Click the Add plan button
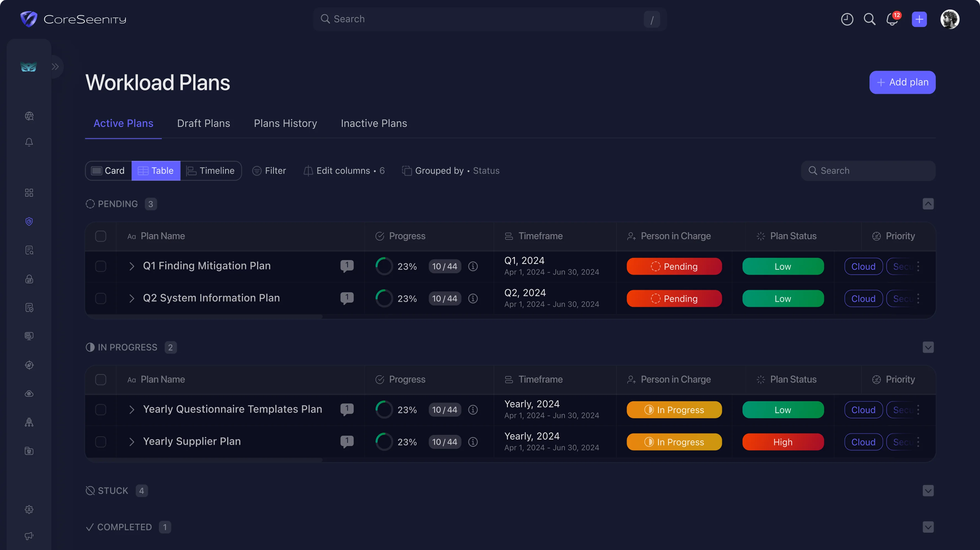 902,82
